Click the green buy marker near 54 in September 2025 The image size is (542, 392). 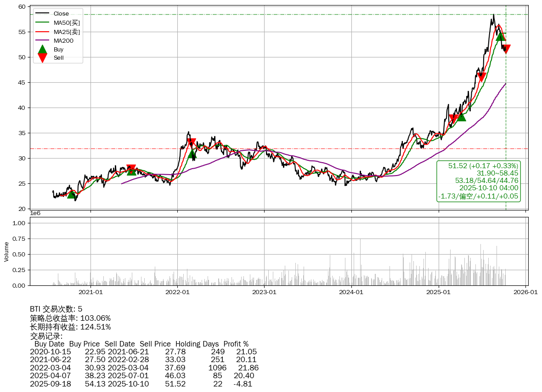tap(501, 36)
